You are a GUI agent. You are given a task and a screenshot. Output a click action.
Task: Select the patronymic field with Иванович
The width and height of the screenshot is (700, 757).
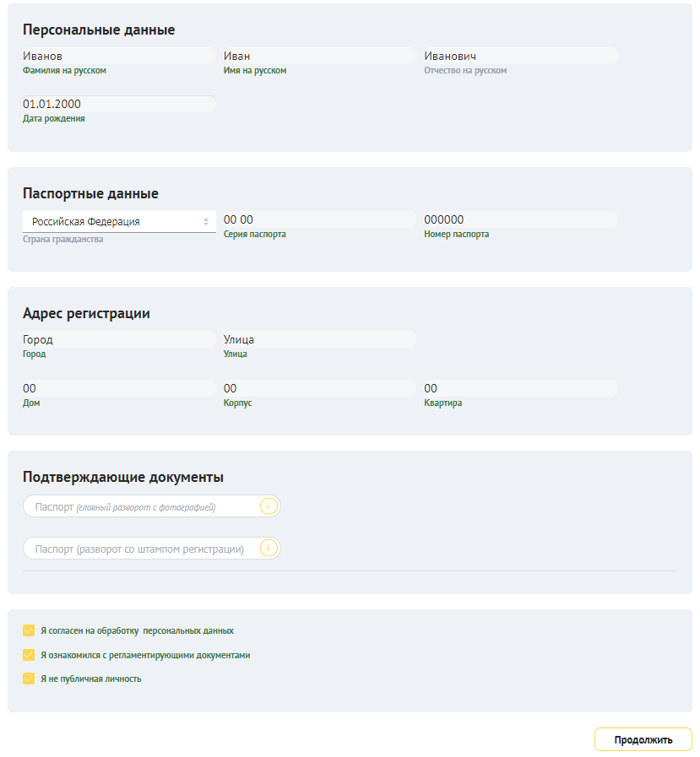(x=519, y=57)
